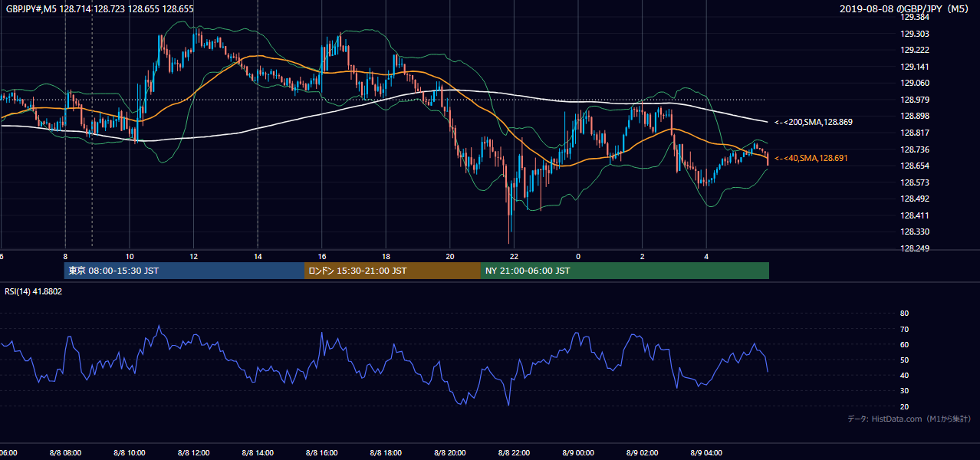Click hour tick 8 under price chart

(65, 257)
